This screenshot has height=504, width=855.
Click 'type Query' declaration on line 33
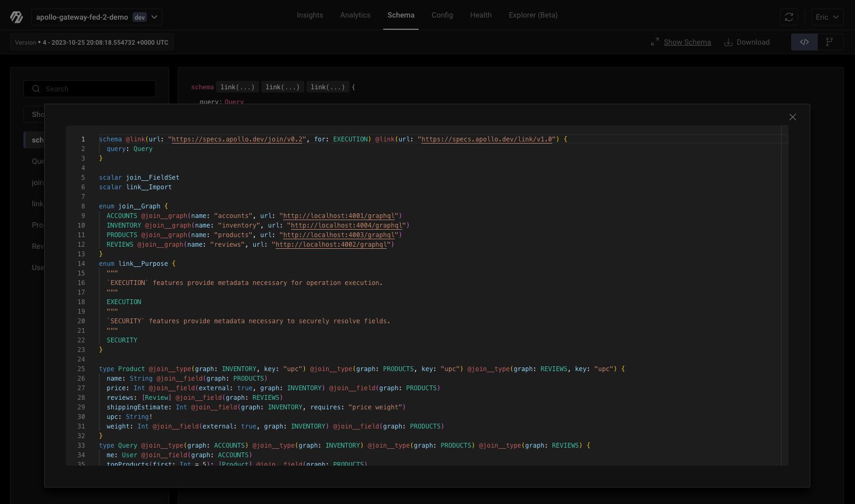118,446
